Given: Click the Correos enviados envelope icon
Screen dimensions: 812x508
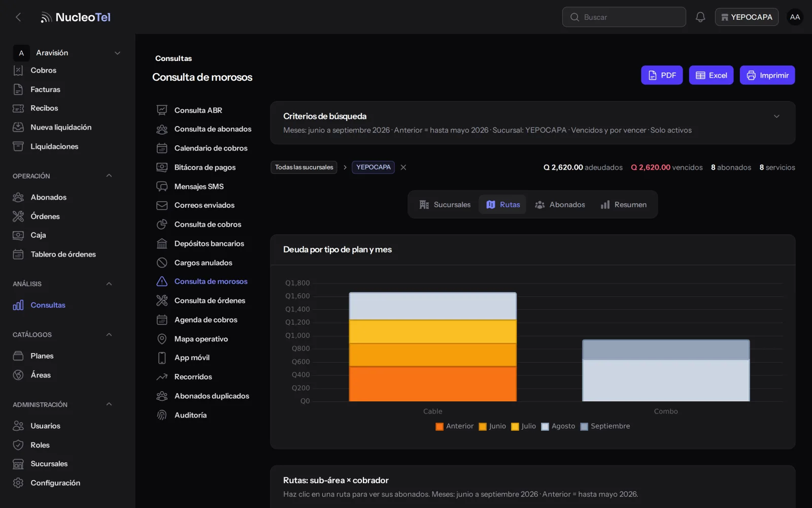Looking at the screenshot, I should click(x=162, y=205).
